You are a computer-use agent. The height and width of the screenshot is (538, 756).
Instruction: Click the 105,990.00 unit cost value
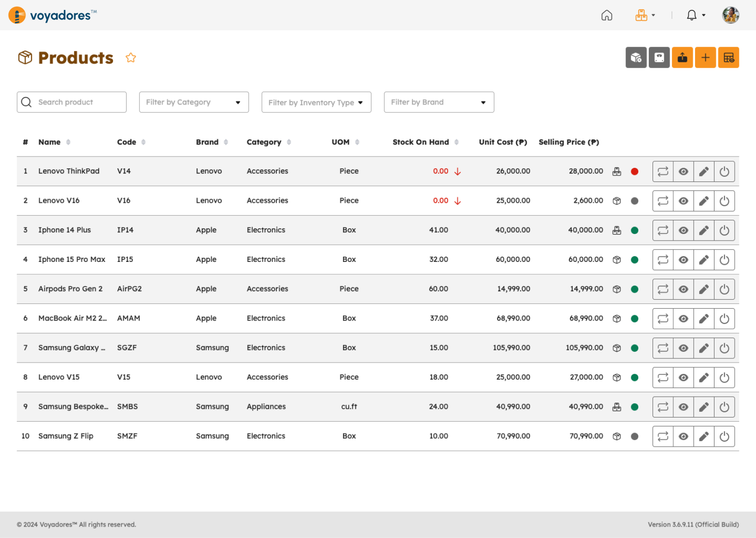[511, 347]
